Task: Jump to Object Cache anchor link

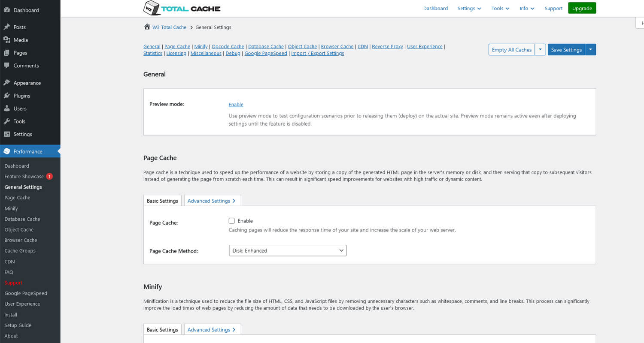Action: pos(302,46)
